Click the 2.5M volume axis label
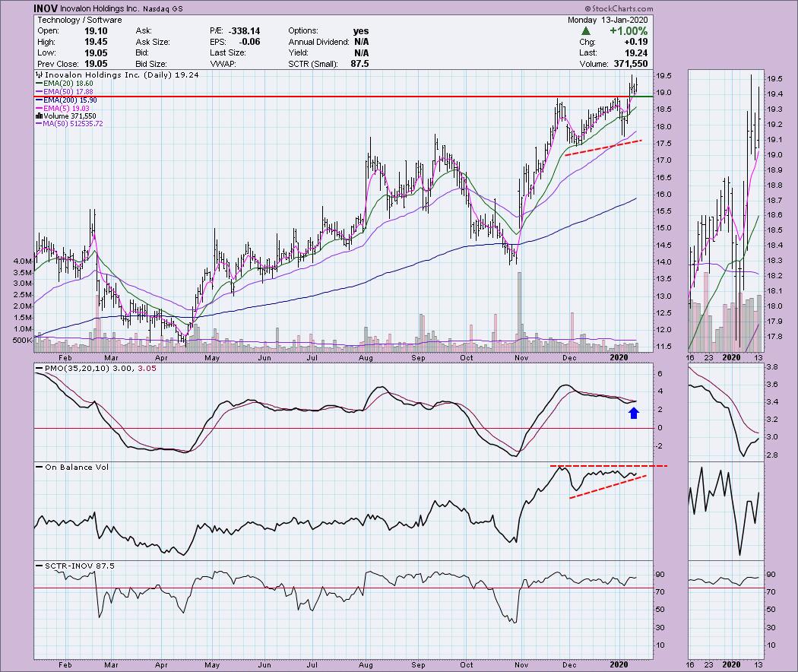This screenshot has height=672, width=798. [x=23, y=295]
